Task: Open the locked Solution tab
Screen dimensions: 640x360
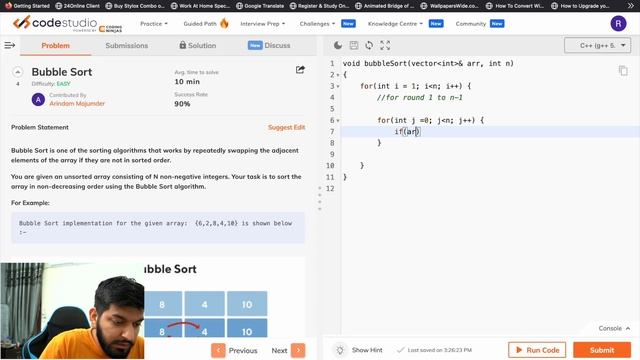Action: click(x=198, y=45)
